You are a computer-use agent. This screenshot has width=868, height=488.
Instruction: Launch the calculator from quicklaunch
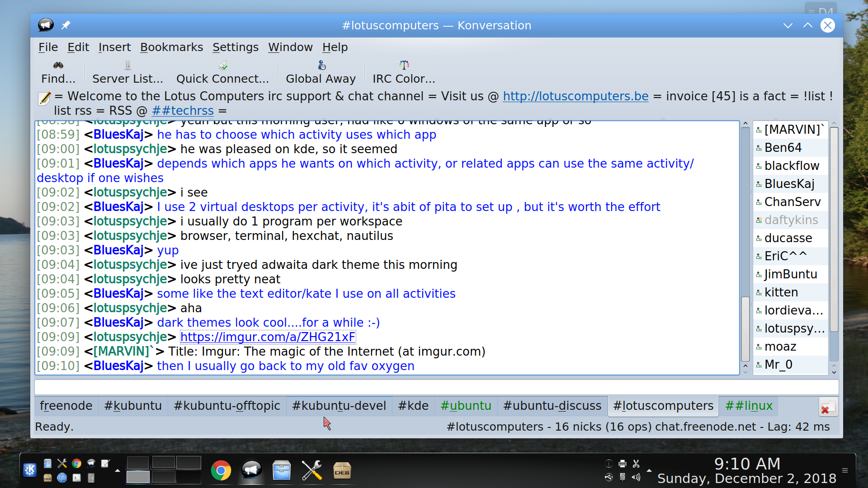[91, 478]
